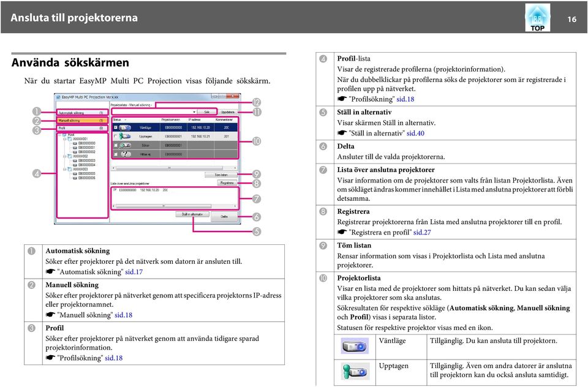Select EB00000005 in the profile tree
588x387 pixels.
pos(86,174)
